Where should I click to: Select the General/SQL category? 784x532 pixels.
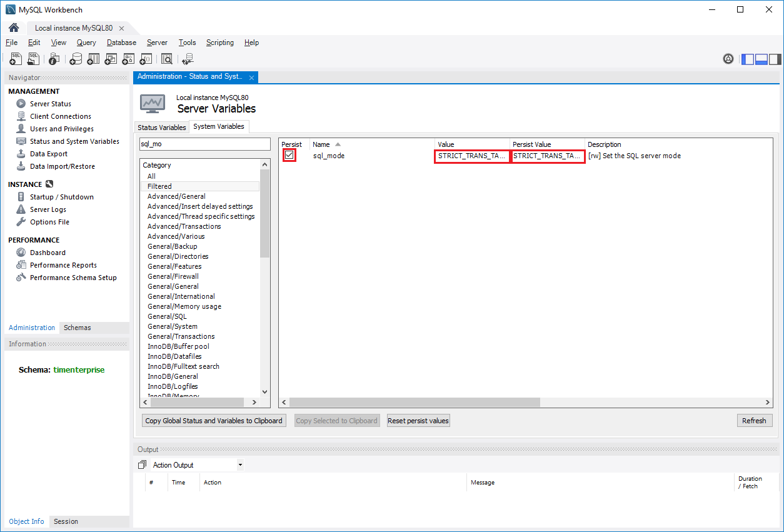[167, 316]
